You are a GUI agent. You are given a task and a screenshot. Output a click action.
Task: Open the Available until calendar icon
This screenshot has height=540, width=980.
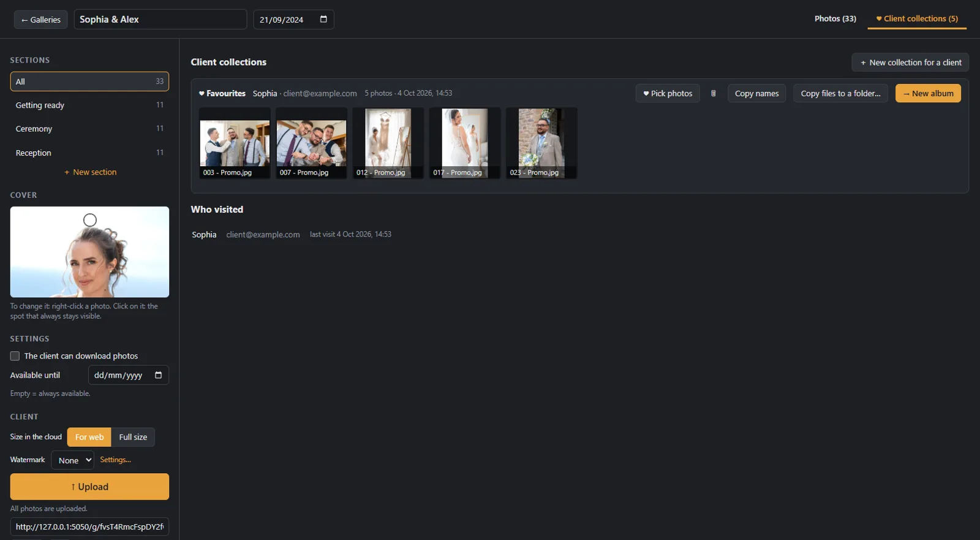click(158, 375)
